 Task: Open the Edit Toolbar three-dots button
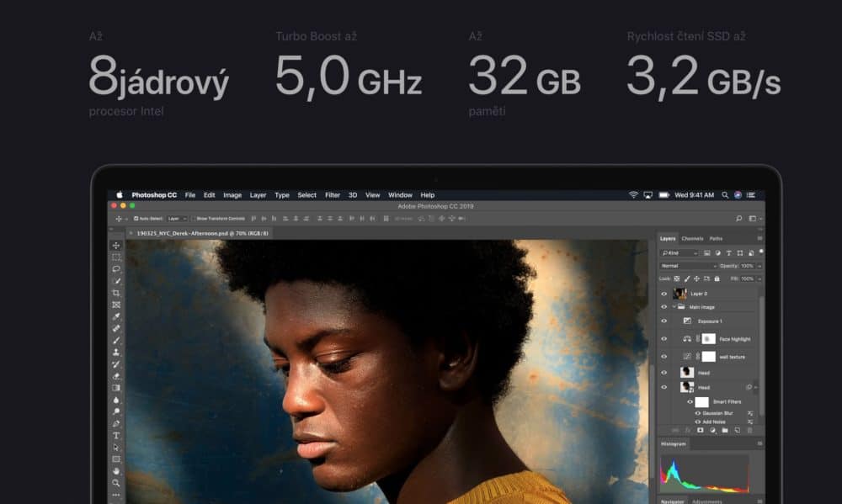pyautogui.click(x=116, y=495)
